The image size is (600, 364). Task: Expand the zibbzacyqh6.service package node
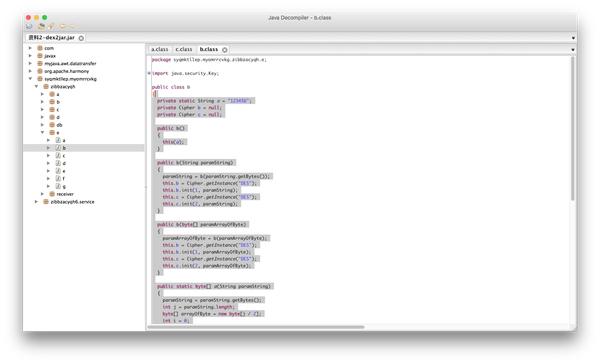pyautogui.click(x=36, y=202)
